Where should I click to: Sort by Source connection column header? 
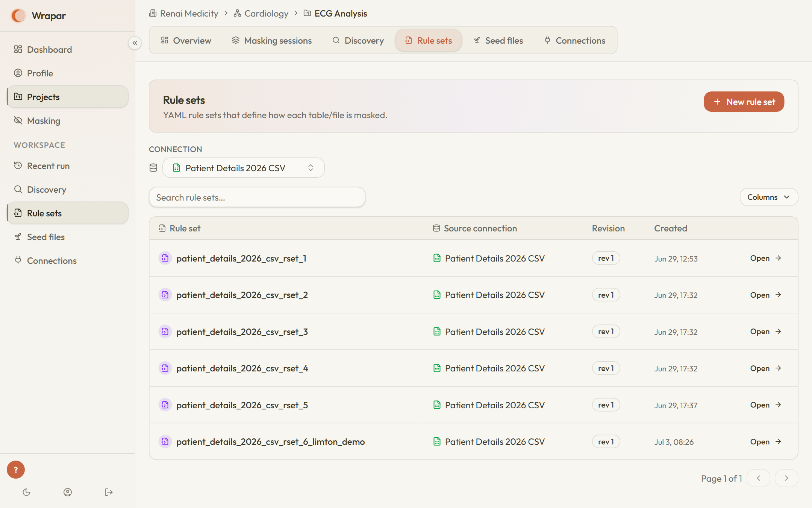coord(475,228)
